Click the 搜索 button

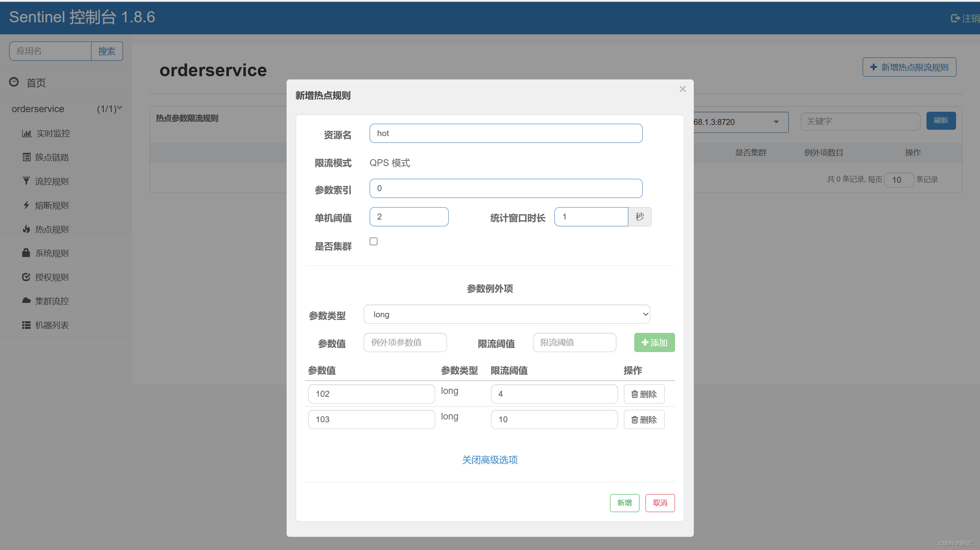(107, 51)
